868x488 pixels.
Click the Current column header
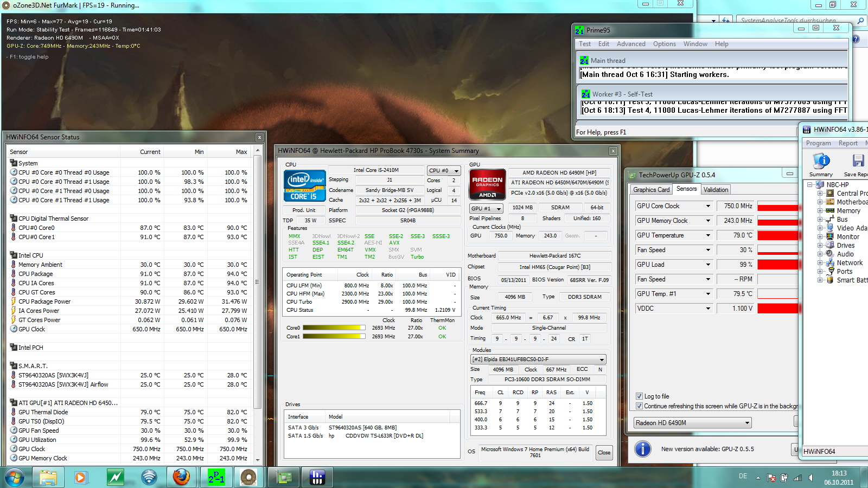[x=142, y=152]
